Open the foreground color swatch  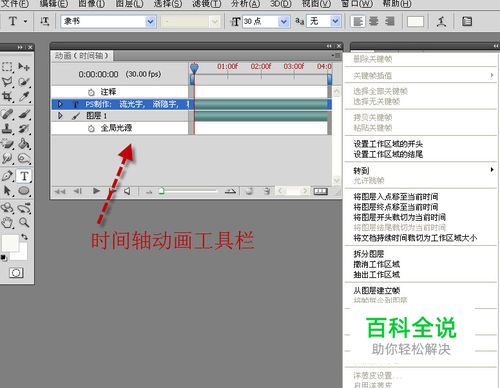pos(10,243)
